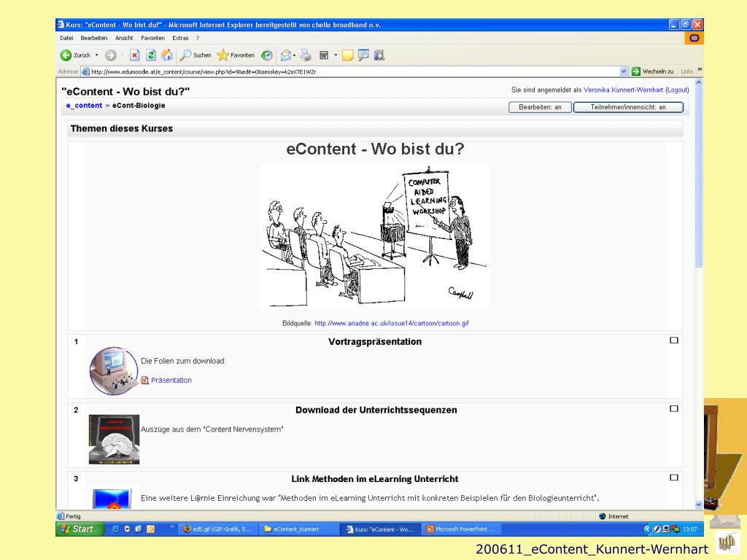Open Veronika Kunnert-Wernhart profile link
This screenshot has width=747, height=560.
(x=623, y=90)
